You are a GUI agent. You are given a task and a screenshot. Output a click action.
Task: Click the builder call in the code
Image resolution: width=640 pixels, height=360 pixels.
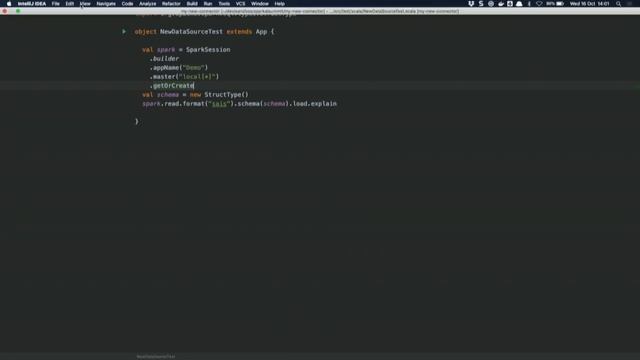(166, 59)
